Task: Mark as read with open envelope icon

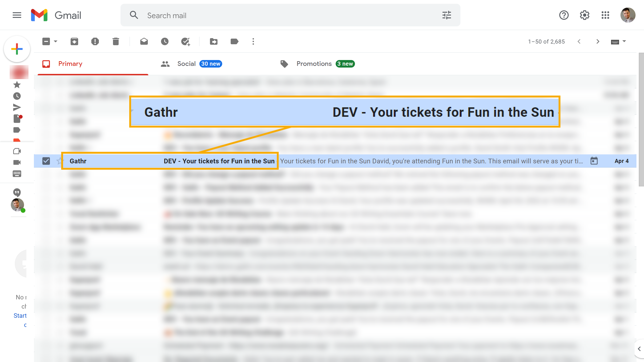Action: click(x=144, y=41)
